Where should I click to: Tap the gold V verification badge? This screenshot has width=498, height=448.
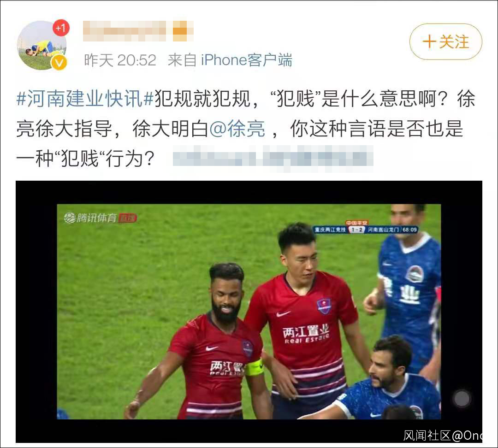tap(59, 62)
